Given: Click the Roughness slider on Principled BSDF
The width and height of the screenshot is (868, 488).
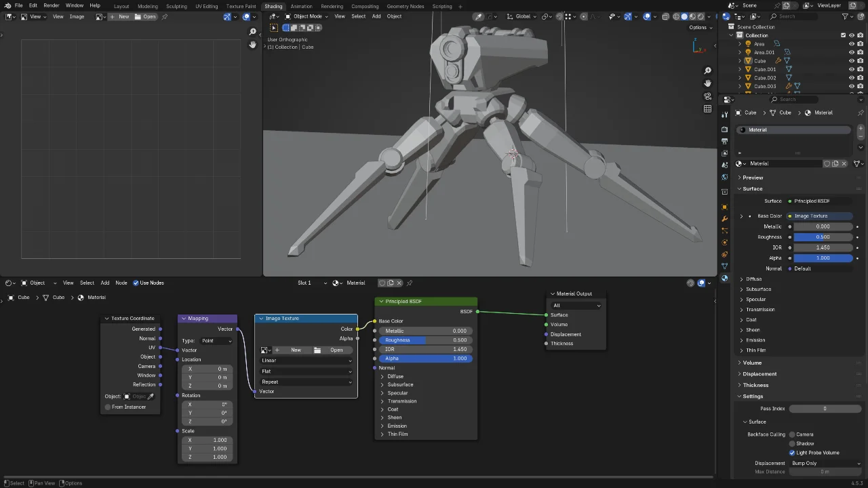Looking at the screenshot, I should tap(425, 340).
